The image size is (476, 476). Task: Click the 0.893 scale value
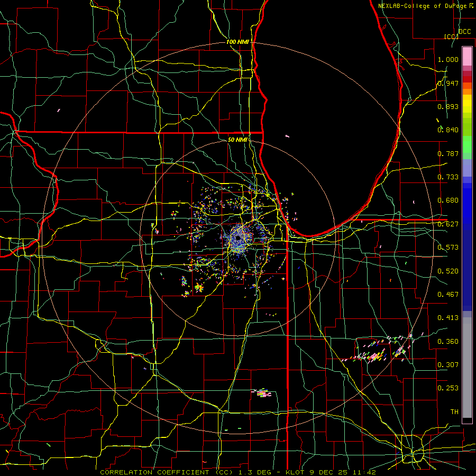click(448, 106)
